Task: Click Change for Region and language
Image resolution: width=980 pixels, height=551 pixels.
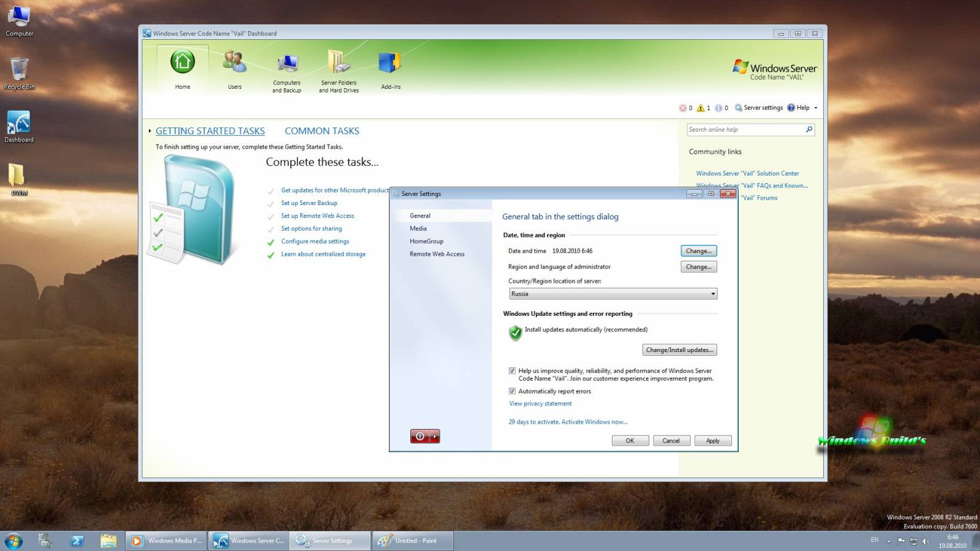Action: pyautogui.click(x=699, y=267)
